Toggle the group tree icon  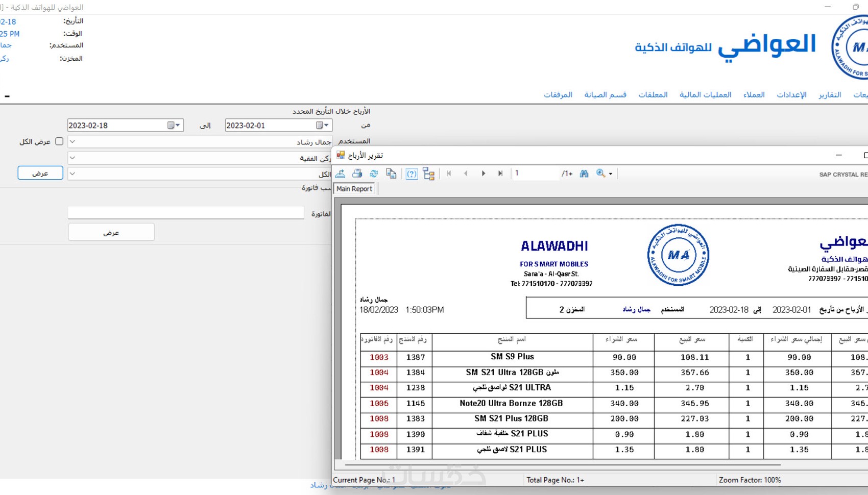point(429,174)
